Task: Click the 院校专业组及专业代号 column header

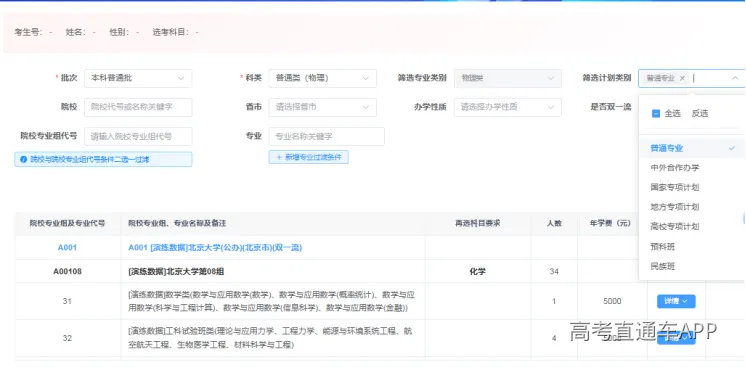Action: (67, 223)
